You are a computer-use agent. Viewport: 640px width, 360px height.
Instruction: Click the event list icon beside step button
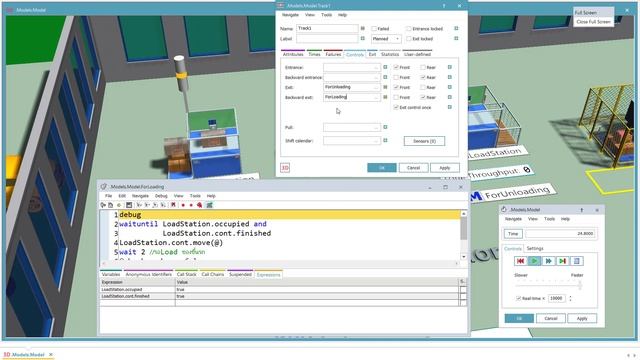pos(576,261)
